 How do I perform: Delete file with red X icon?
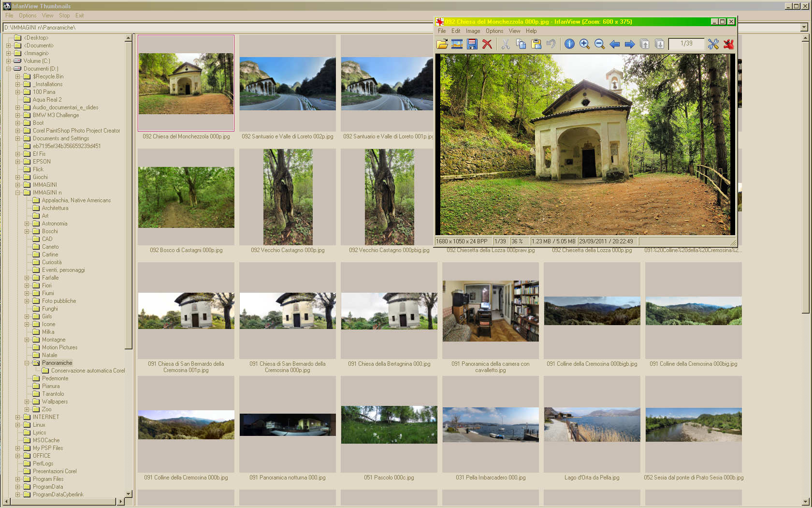(x=487, y=44)
